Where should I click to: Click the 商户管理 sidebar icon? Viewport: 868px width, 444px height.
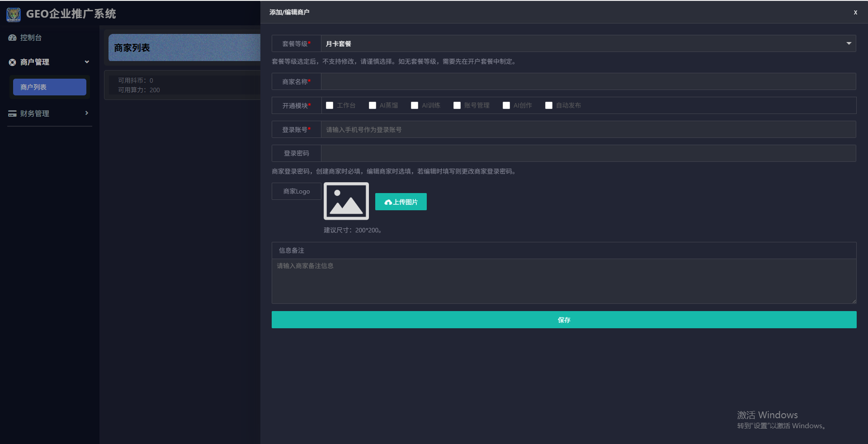click(12, 62)
